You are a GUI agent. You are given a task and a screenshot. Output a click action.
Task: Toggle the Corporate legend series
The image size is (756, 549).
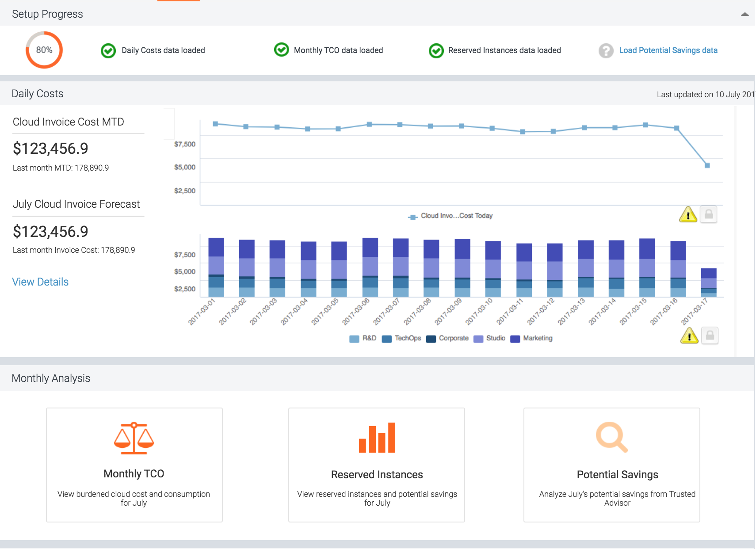[447, 339]
